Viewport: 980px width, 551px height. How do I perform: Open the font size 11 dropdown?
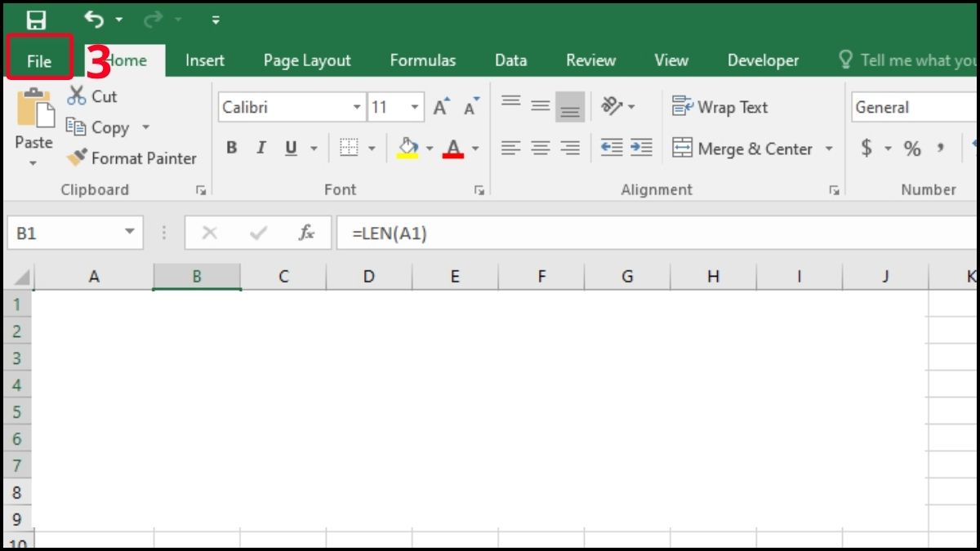[x=415, y=107]
